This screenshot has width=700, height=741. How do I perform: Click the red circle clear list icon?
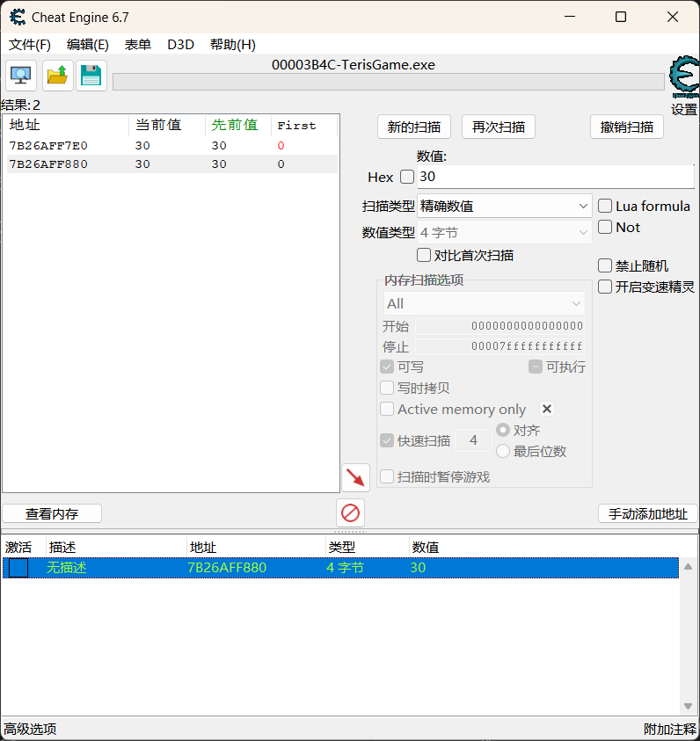click(x=350, y=512)
